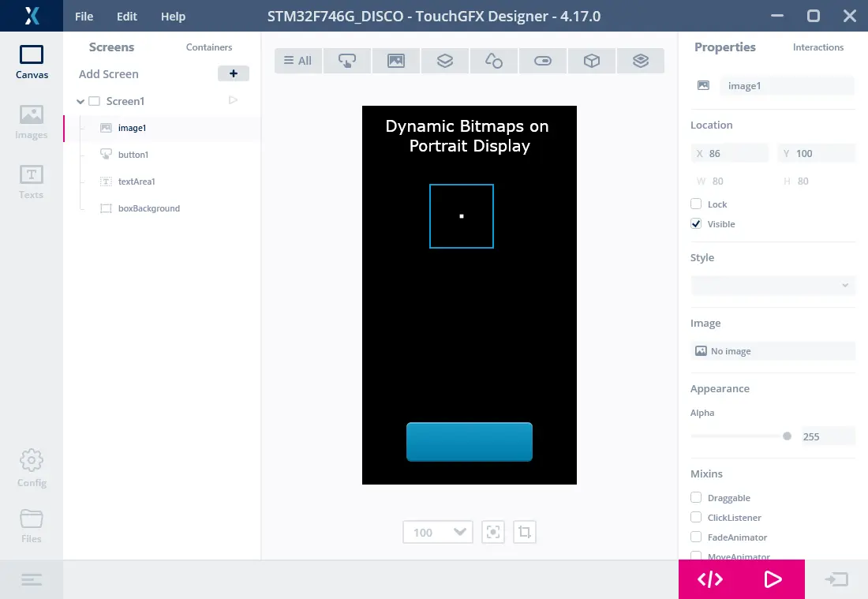868x599 pixels.
Task: Uncheck the Visible checkbox
Action: 696,223
